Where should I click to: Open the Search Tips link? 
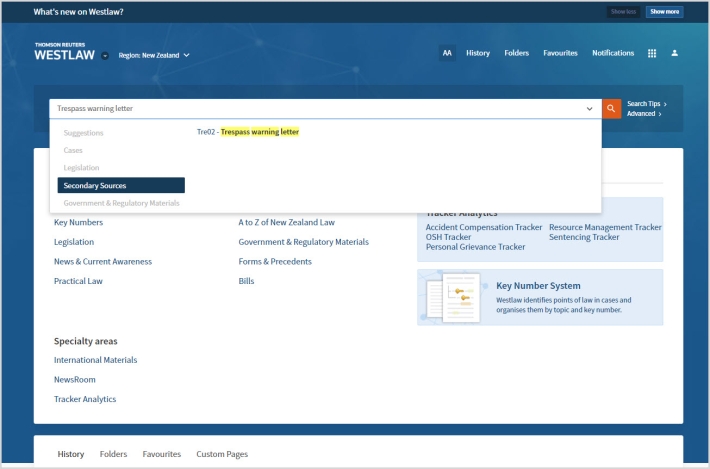click(x=647, y=104)
